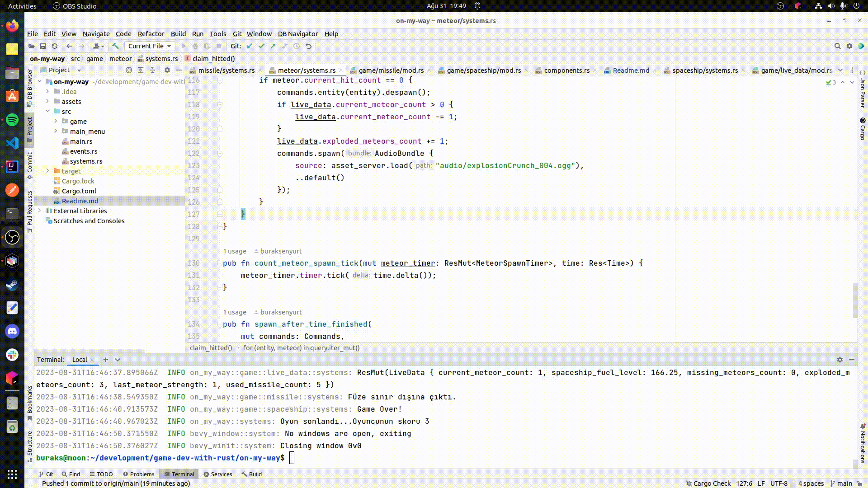Click the Problems tool window button

(138, 474)
